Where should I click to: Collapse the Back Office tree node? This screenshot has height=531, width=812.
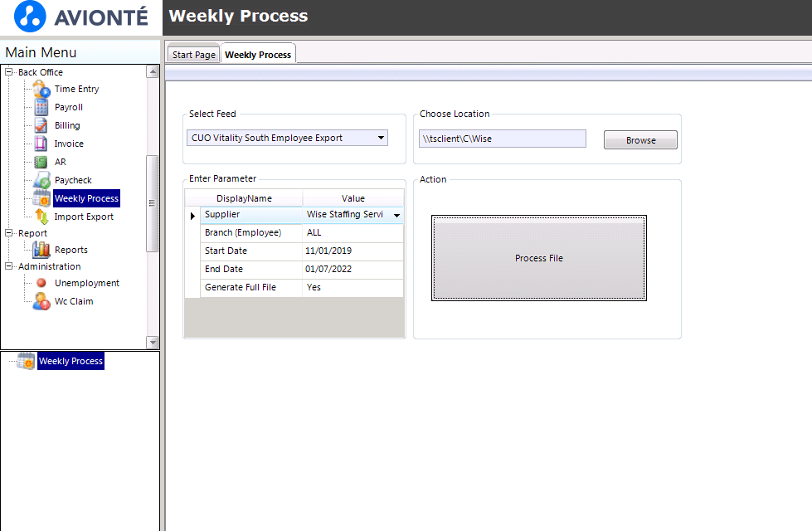coord(9,72)
